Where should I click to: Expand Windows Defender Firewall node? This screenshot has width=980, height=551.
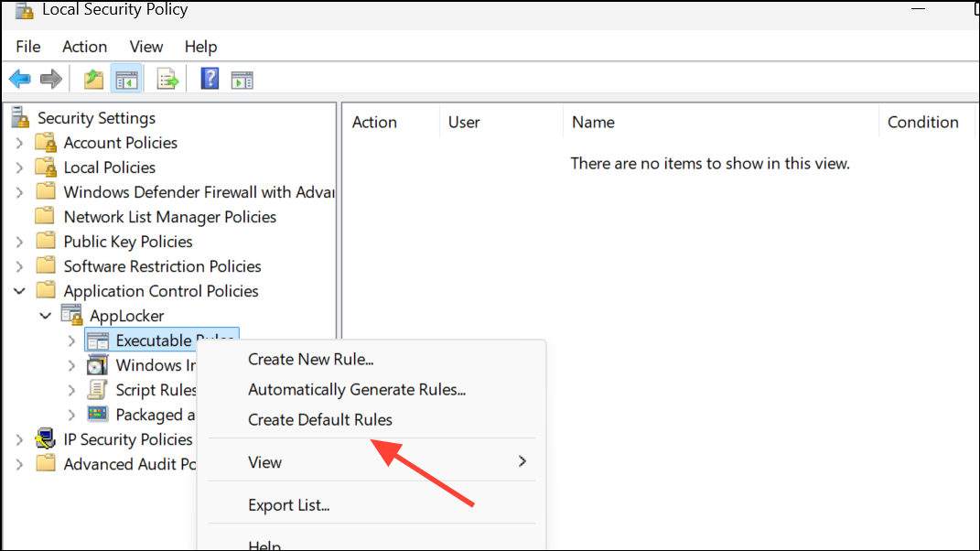pos(19,192)
